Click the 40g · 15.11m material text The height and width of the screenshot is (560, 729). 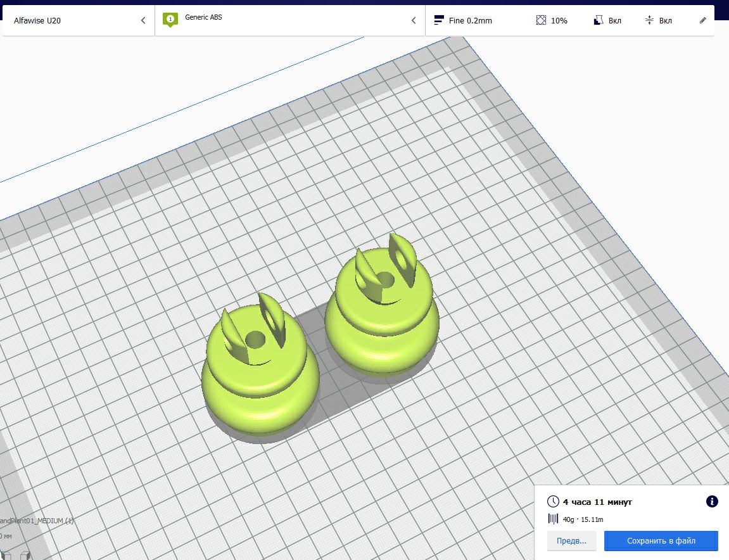(583, 519)
